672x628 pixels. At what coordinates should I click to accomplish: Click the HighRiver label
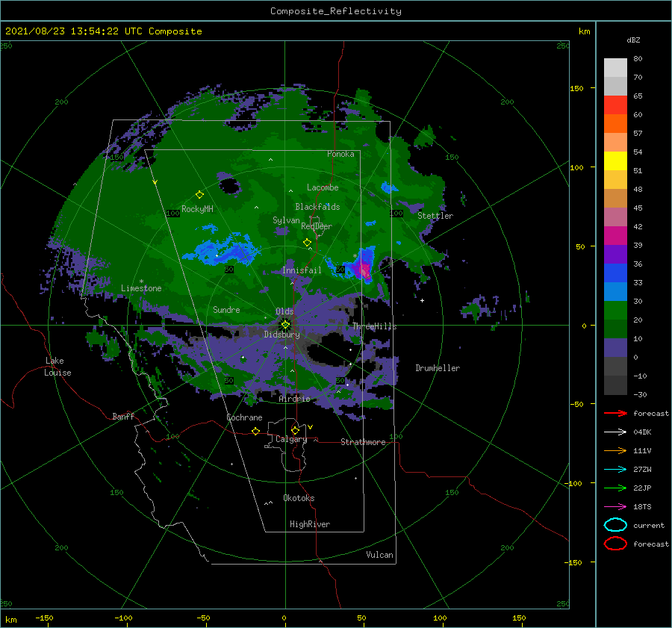pyautogui.click(x=310, y=524)
